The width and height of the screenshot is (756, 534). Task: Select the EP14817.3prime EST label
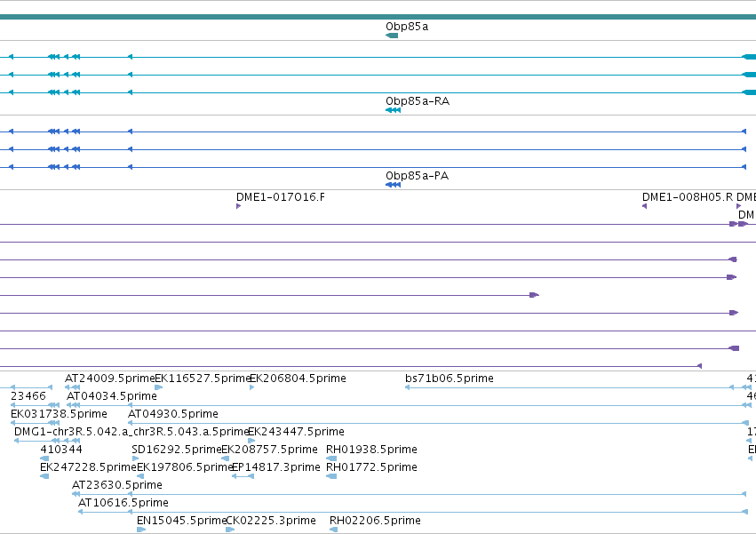(275, 467)
